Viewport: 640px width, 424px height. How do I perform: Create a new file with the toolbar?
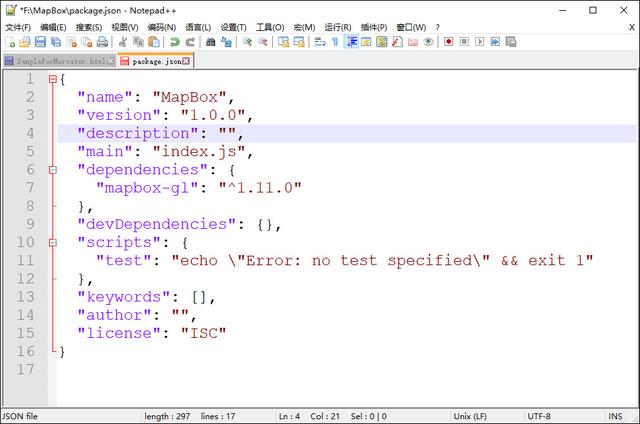[10, 42]
